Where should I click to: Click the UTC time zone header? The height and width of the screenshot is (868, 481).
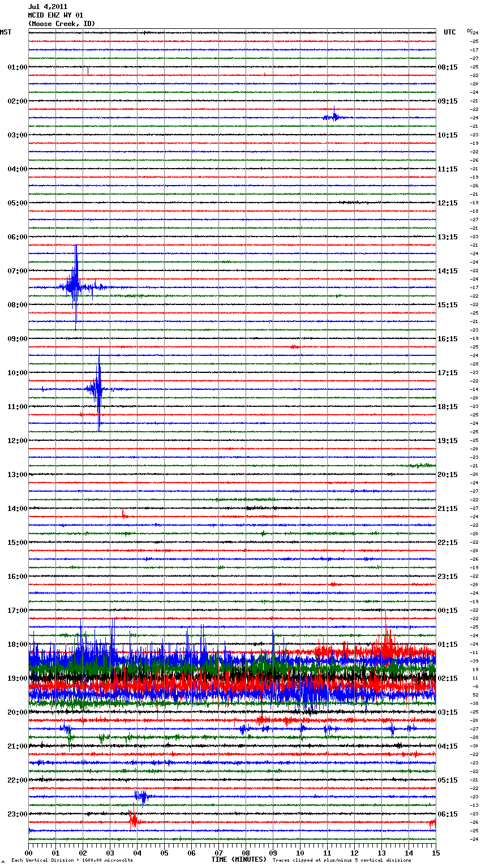click(x=450, y=32)
